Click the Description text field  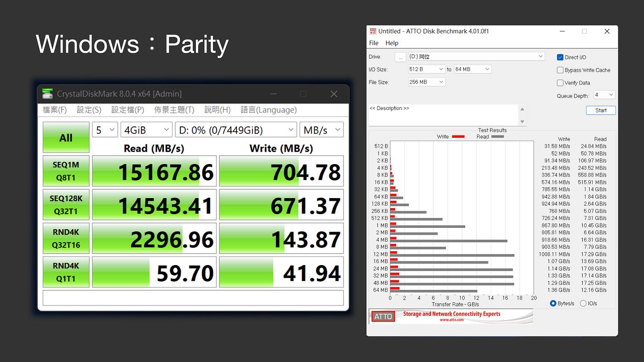443,115
